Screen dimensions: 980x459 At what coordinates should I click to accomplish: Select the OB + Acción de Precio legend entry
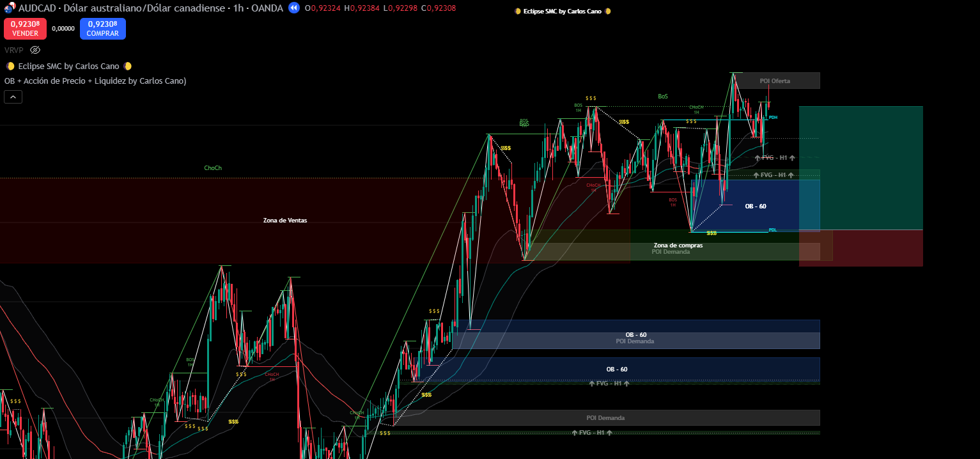(95, 81)
